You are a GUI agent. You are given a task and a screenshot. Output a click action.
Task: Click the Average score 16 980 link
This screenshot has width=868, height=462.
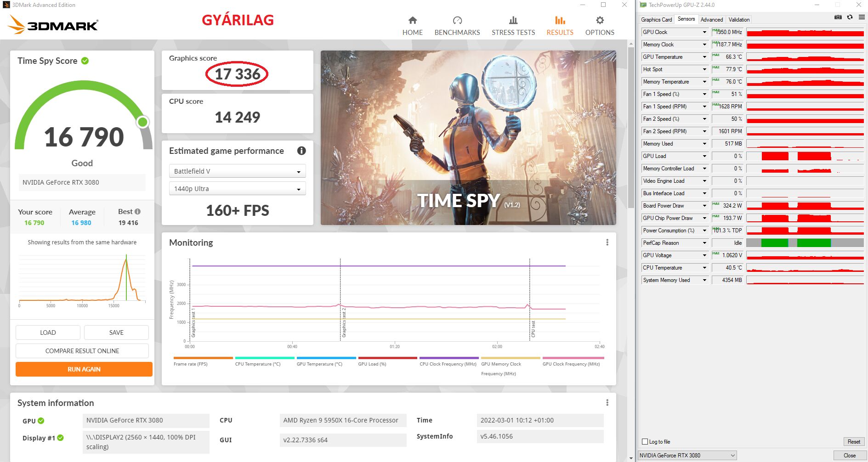click(x=81, y=223)
